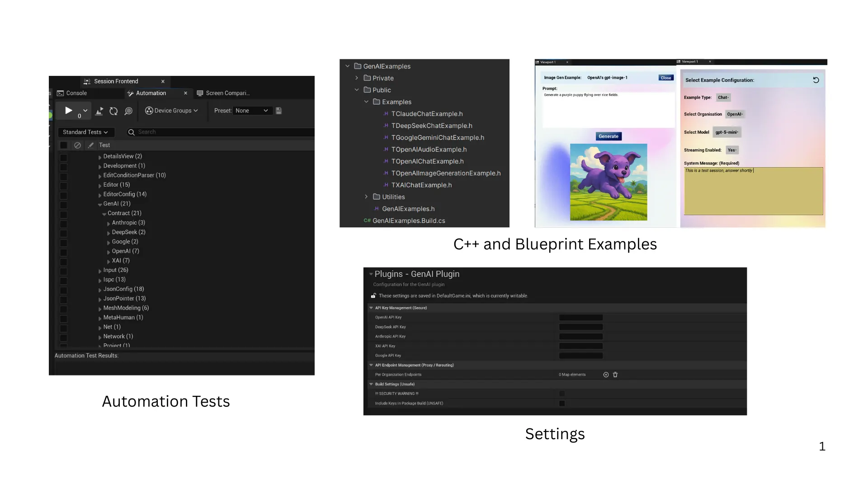Image resolution: width=868 pixels, height=488 pixels.
Task: Click the save preset floppy disk icon
Action: (x=279, y=111)
